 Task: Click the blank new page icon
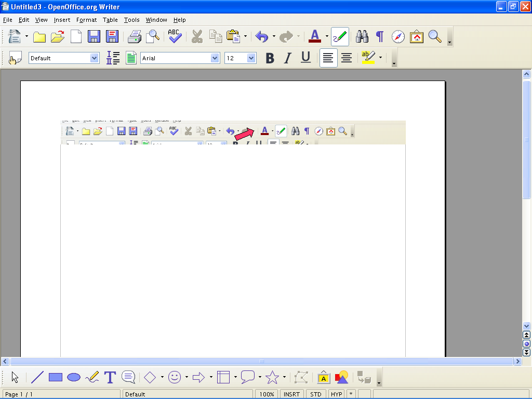click(76, 36)
